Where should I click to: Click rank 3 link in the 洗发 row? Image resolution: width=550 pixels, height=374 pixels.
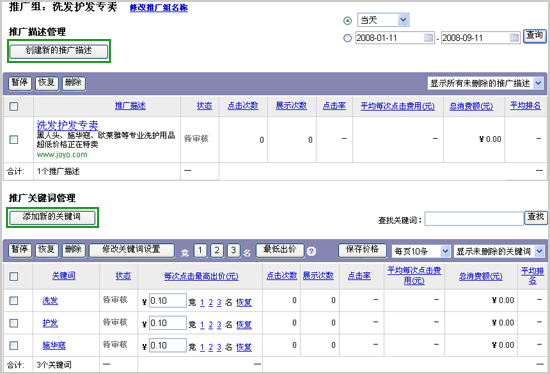point(219,302)
